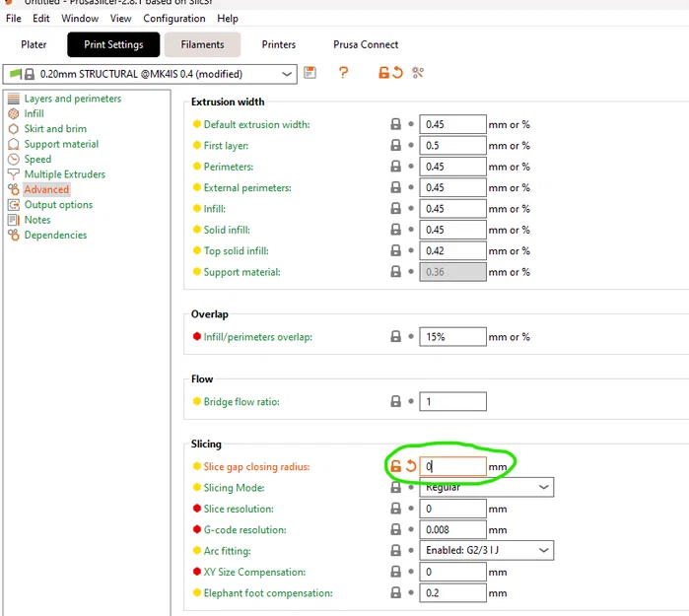
Task: Open the print preset dropdown 0.20mm STRUCTURAL
Action: pyautogui.click(x=150, y=74)
